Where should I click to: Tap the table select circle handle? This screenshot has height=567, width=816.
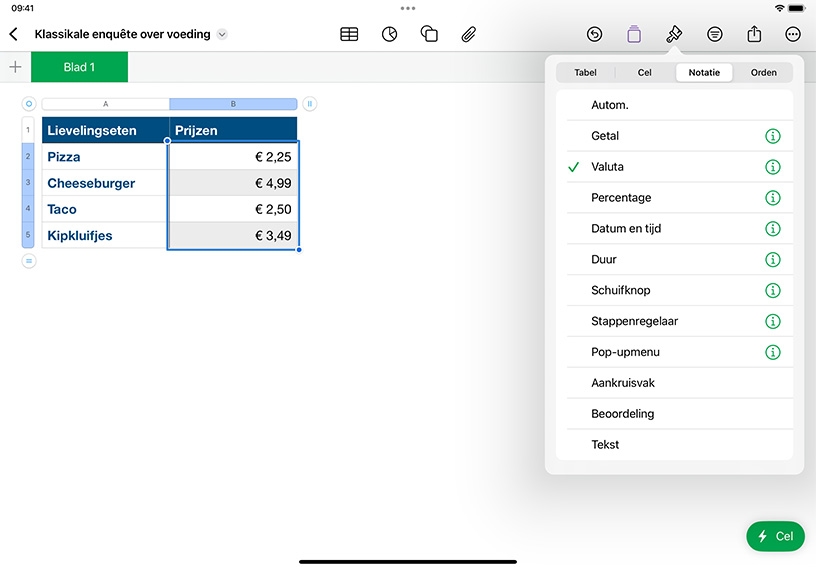click(x=29, y=104)
